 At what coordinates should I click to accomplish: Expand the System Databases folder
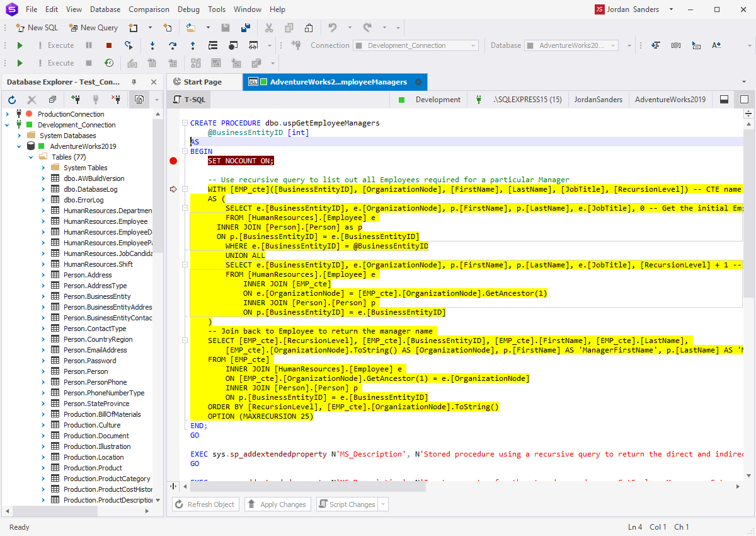tap(20, 135)
